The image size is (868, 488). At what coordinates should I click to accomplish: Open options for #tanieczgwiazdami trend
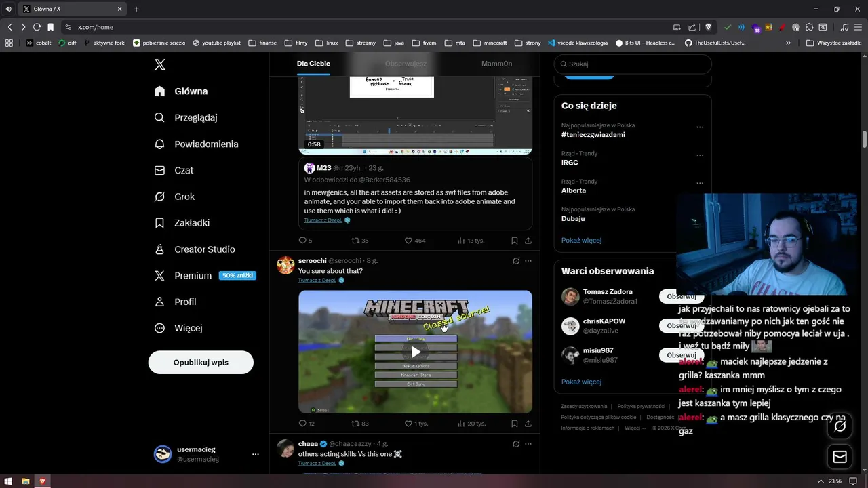pos(700,127)
